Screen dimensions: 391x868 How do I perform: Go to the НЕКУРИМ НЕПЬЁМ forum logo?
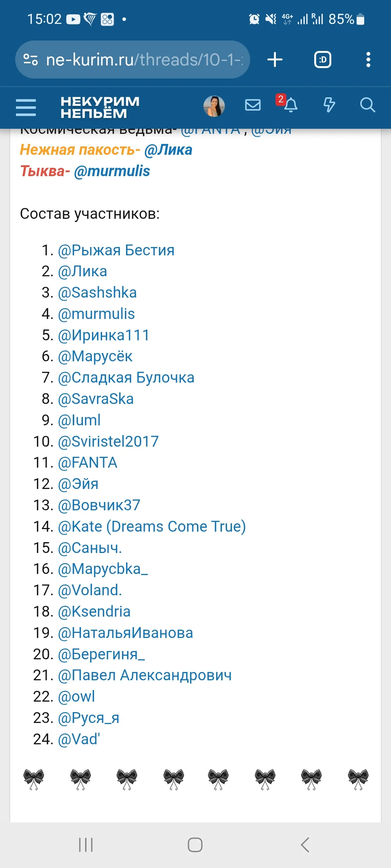pyautogui.click(x=100, y=107)
